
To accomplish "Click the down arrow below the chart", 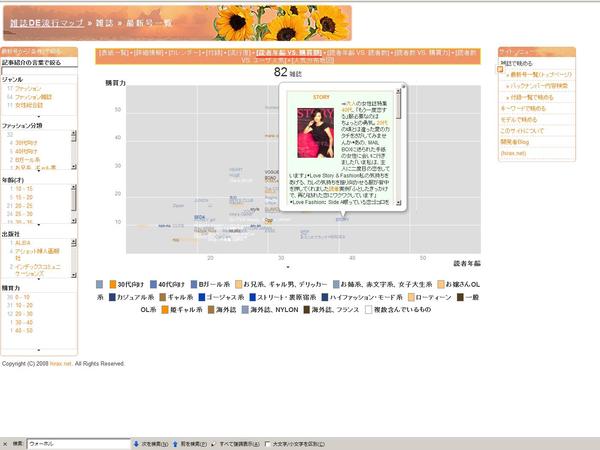I will (x=289, y=268).
